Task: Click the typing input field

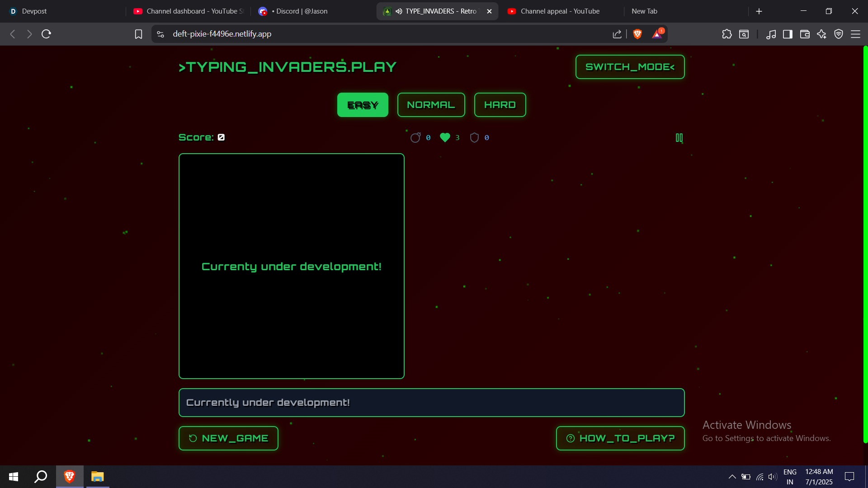Action: [431, 403]
